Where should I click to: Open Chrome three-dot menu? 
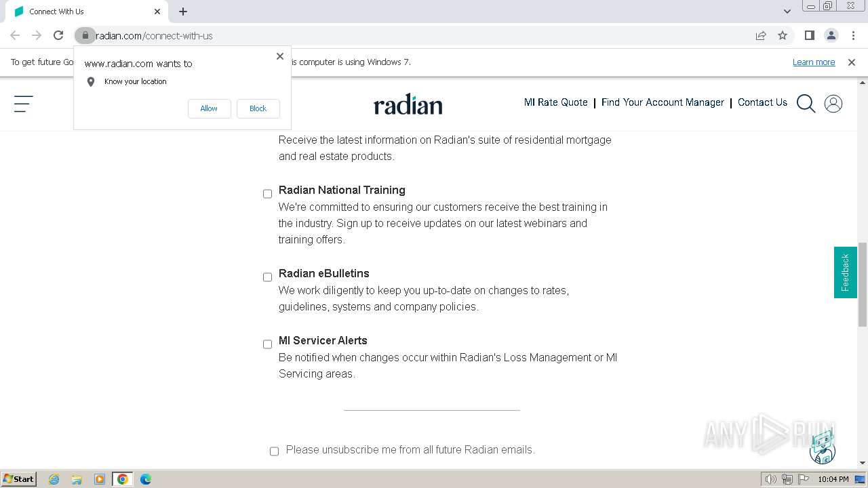click(x=853, y=35)
